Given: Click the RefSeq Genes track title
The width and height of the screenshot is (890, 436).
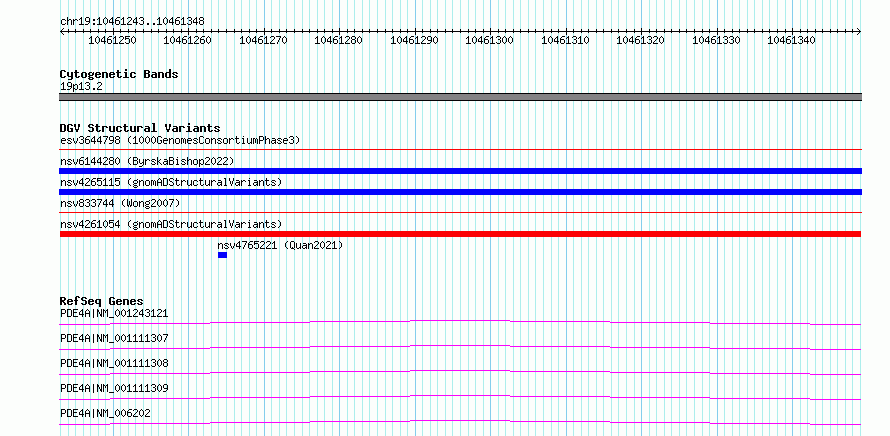Looking at the screenshot, I should point(102,301).
